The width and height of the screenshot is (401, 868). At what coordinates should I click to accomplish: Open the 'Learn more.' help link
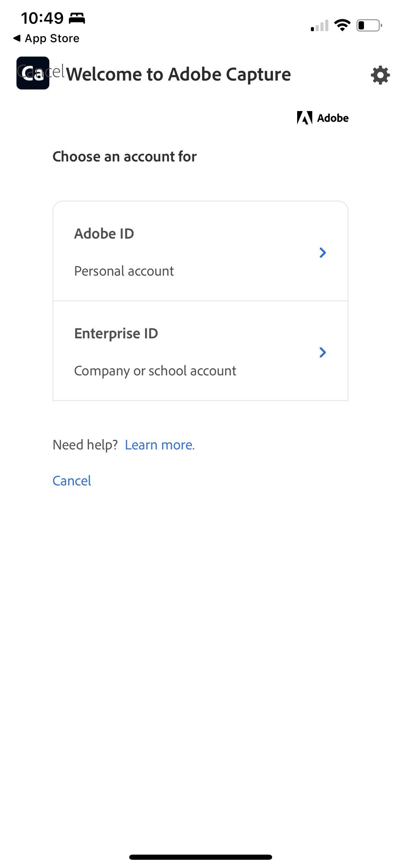[160, 445]
